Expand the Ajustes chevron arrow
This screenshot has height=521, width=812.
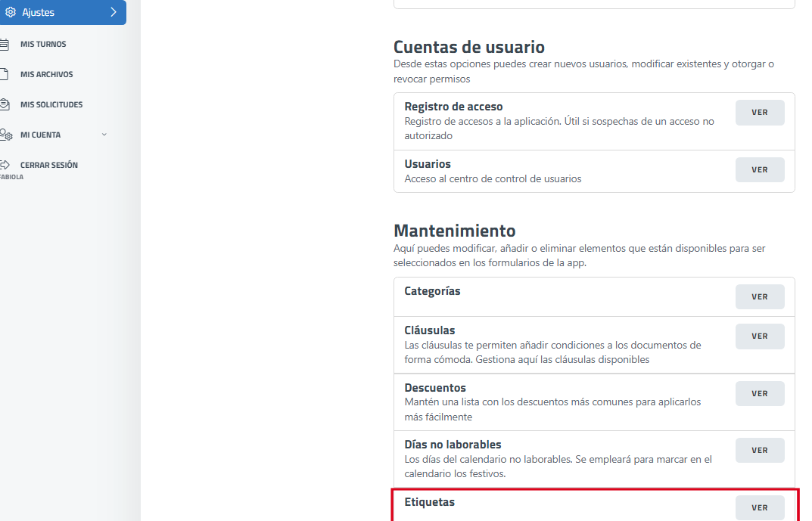114,12
